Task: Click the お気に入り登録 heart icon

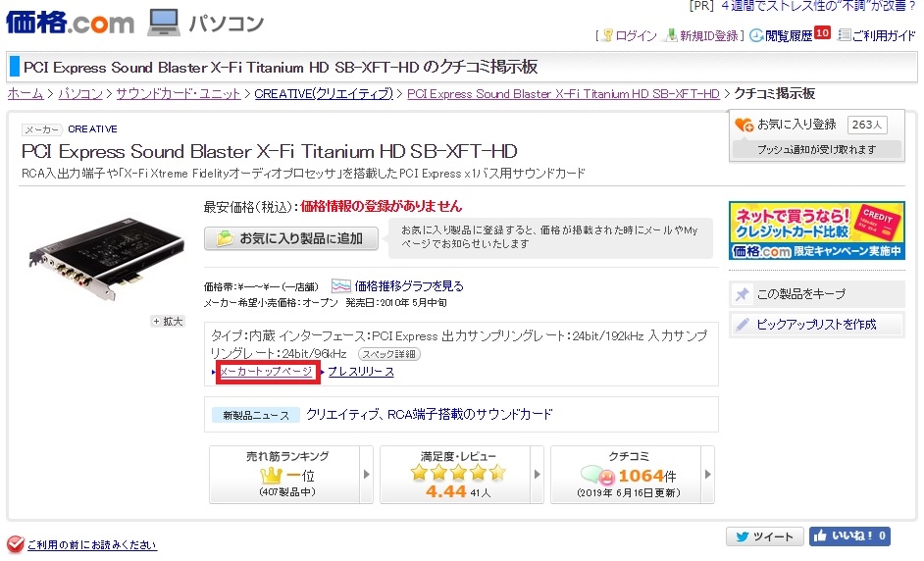Action: click(744, 125)
